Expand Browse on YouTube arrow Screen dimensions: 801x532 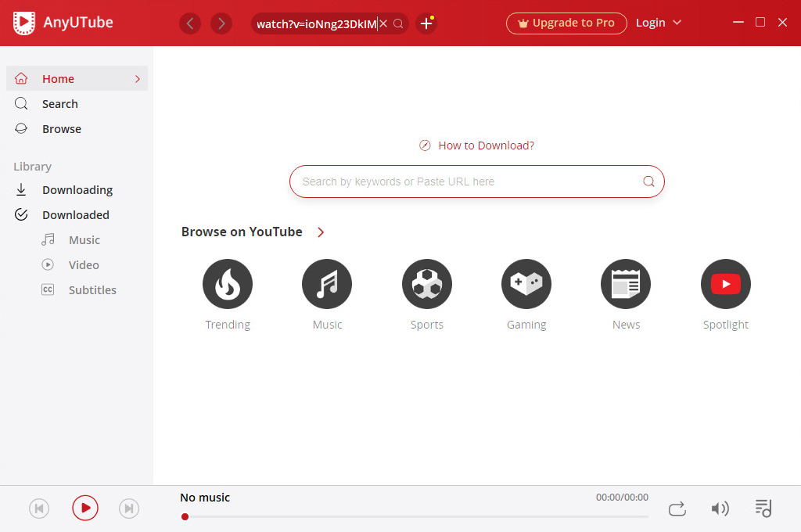(321, 232)
